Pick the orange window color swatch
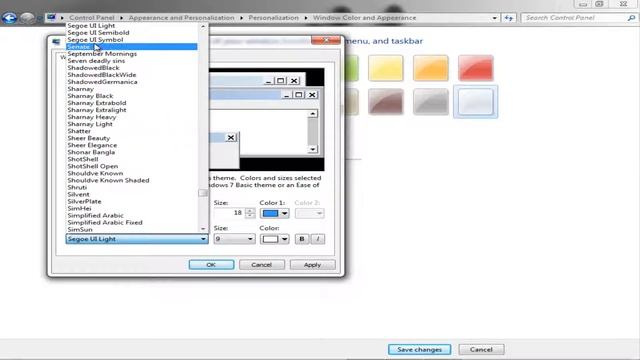 click(x=431, y=68)
